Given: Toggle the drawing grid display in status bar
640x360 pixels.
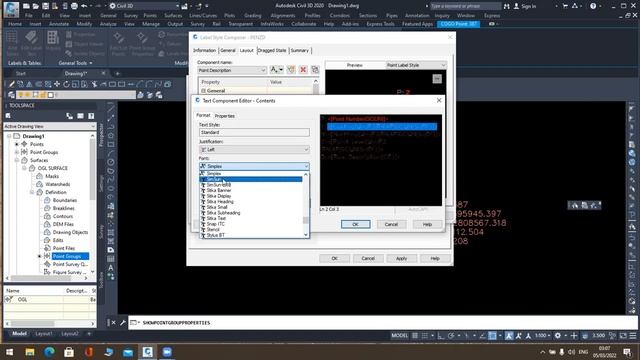Looking at the screenshot, I should click(x=415, y=336).
